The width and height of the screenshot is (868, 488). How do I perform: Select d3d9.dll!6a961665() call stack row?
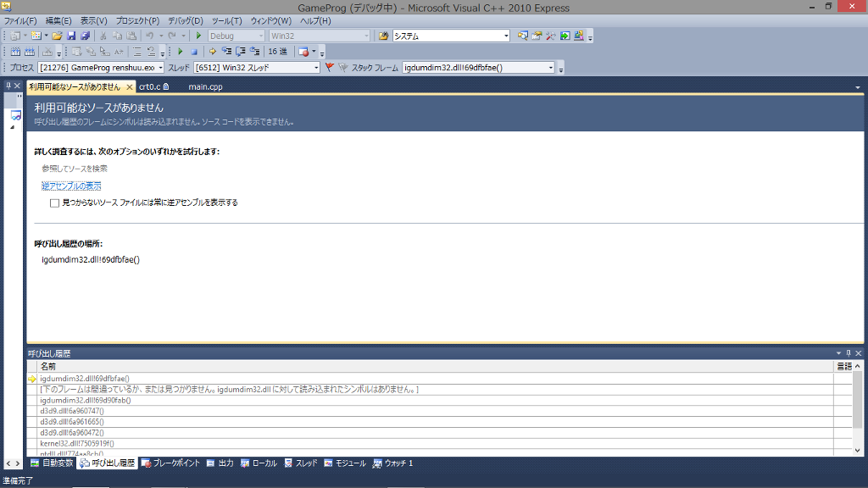pos(72,421)
